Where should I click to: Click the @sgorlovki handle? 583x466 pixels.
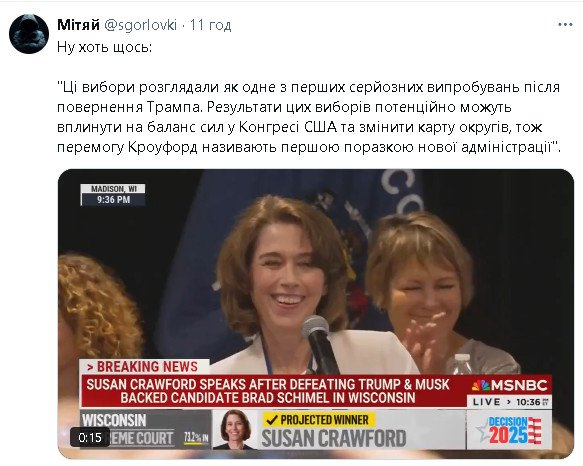point(140,25)
